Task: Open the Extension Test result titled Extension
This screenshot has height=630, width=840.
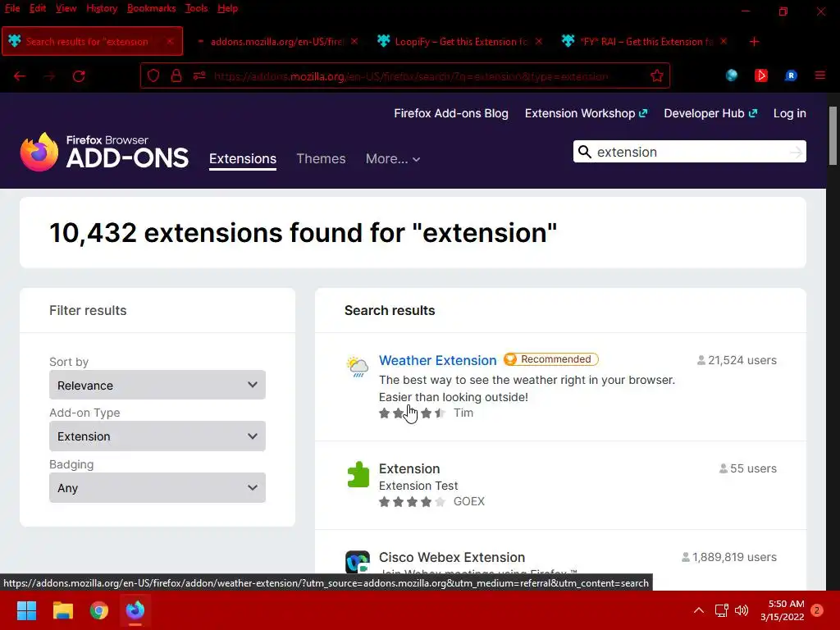Action: point(409,468)
